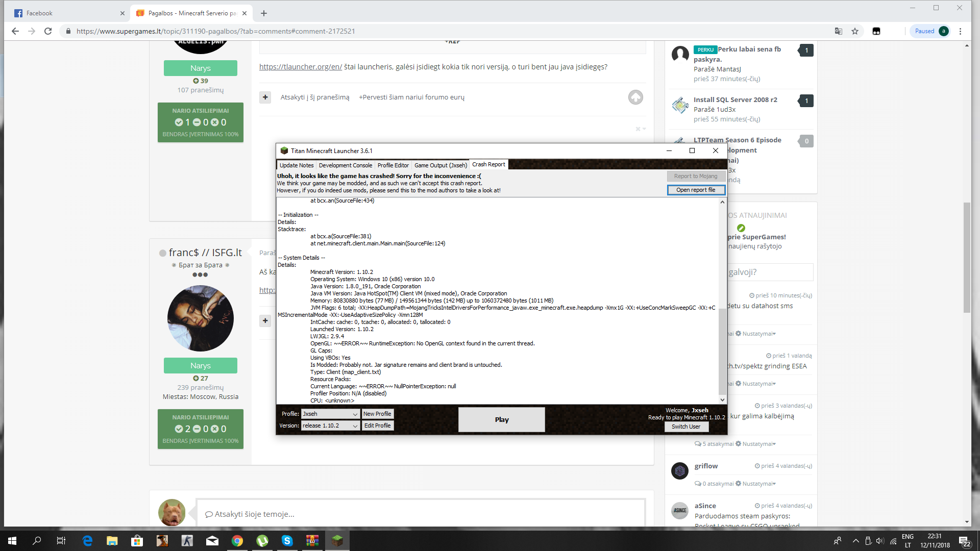The image size is (980, 551).
Task: Click griflow username in status updates
Action: (x=706, y=466)
